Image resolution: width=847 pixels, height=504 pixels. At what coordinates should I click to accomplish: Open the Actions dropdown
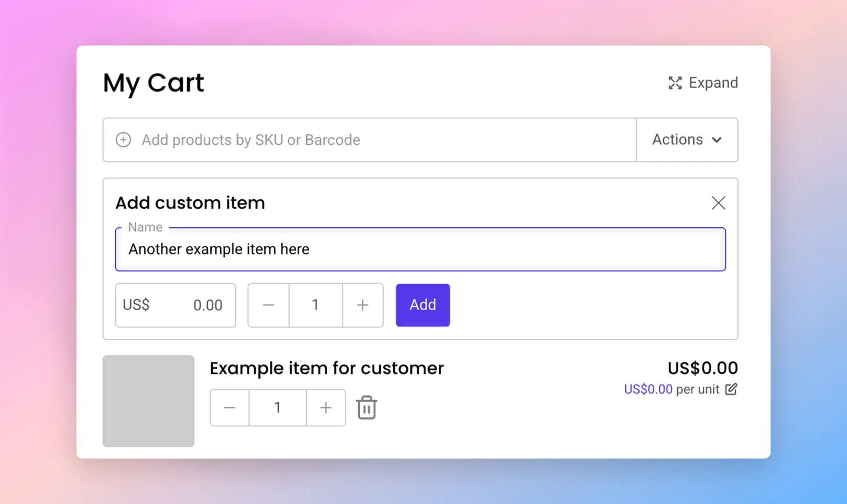687,140
